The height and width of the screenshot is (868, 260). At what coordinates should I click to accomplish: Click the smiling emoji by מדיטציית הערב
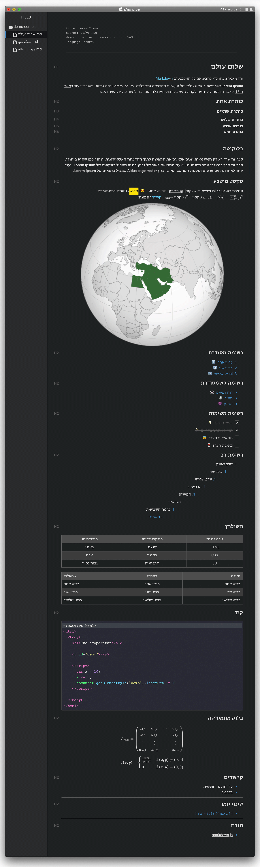pyautogui.click(x=204, y=438)
